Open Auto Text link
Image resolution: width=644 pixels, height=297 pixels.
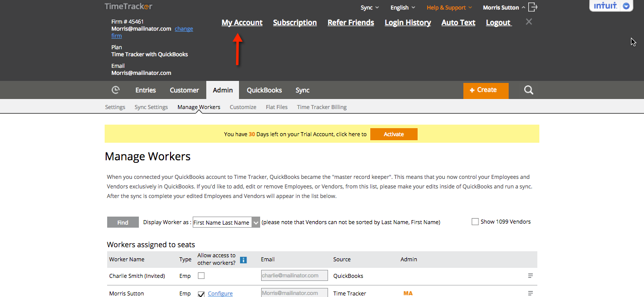click(x=458, y=23)
